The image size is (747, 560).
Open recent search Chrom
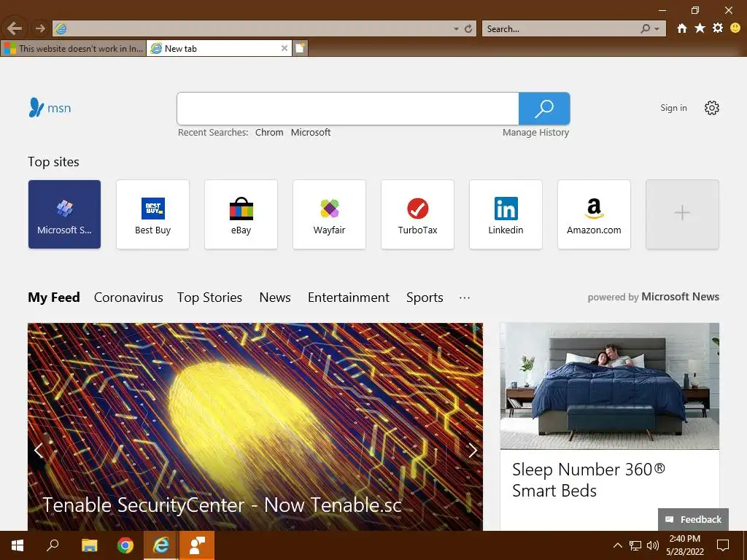pos(269,133)
